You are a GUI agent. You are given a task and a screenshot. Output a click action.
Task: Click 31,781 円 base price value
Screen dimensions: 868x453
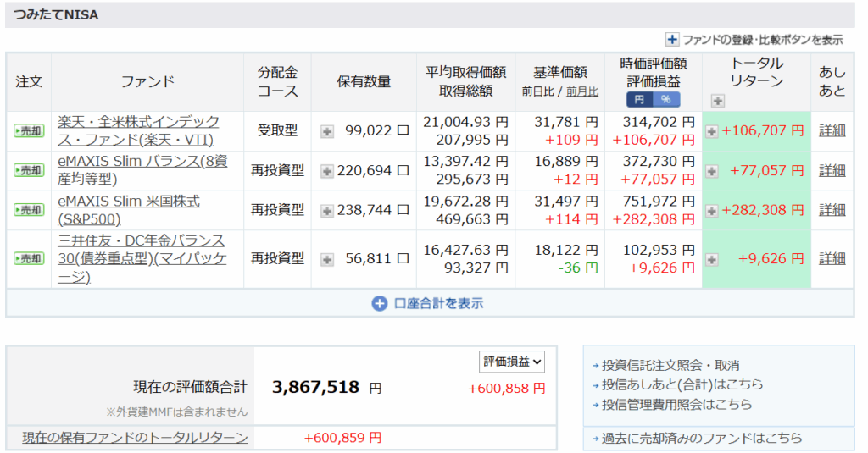click(566, 122)
